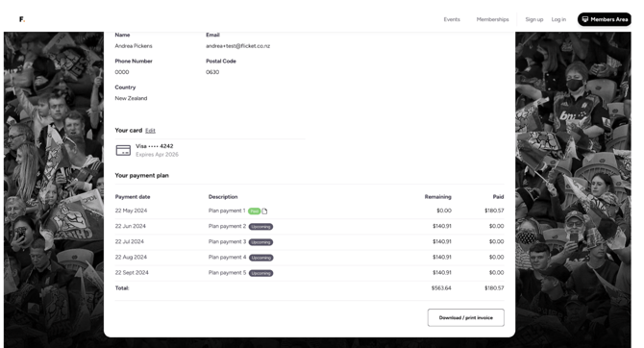
Task: Open the Memberships menu item
Action: [x=492, y=19]
